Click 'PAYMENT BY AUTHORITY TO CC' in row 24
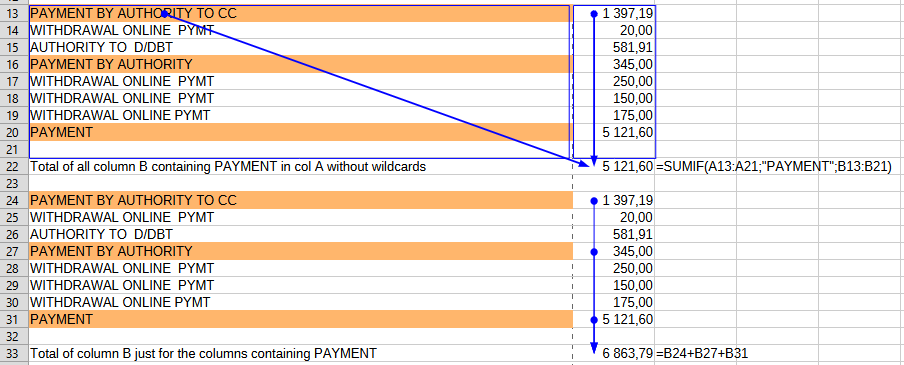This screenshot has height=365, width=904. pyautogui.click(x=133, y=200)
